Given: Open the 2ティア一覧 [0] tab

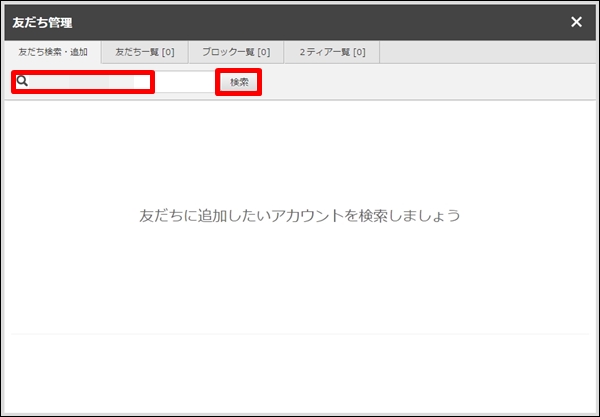Looking at the screenshot, I should (332, 52).
